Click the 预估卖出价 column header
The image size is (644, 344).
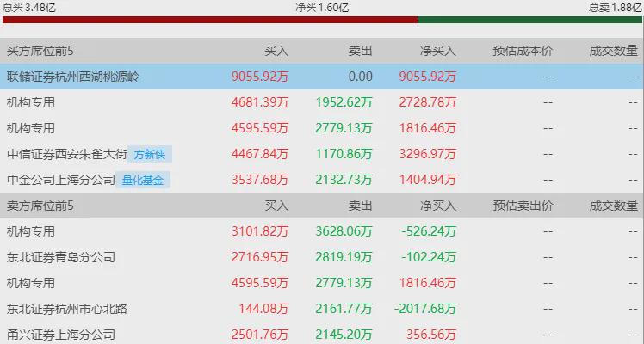[x=523, y=206]
